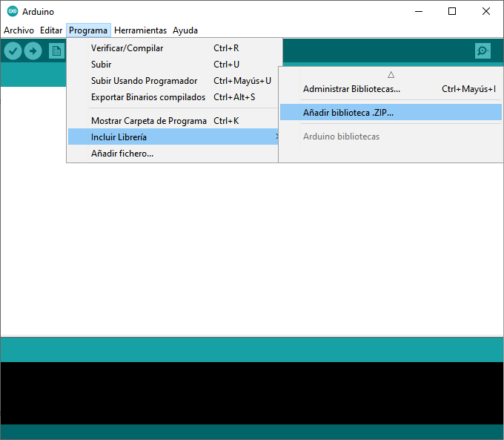Click the Arduino bibliotecas header label
Screen dimensions: 504x440
click(x=341, y=137)
